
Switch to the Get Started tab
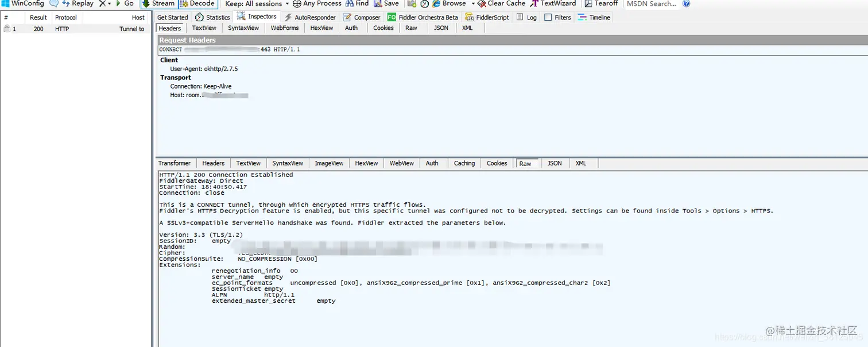pyautogui.click(x=172, y=17)
